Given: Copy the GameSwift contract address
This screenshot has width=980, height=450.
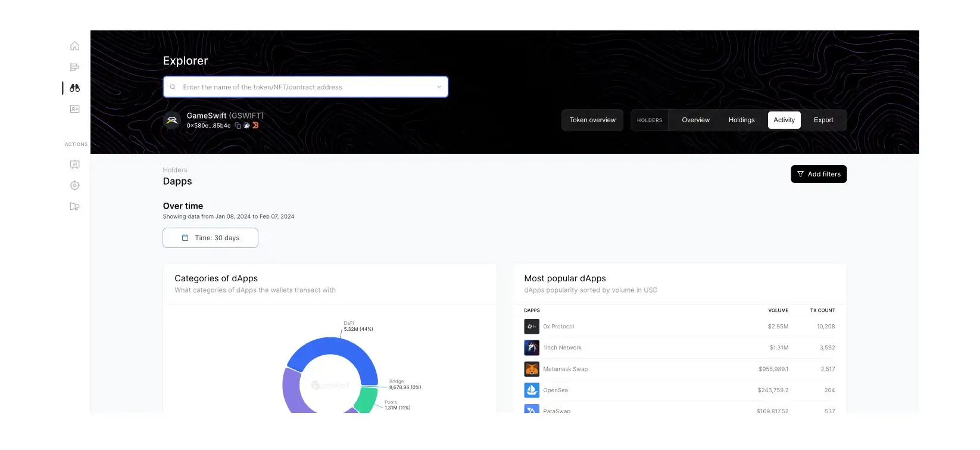Looking at the screenshot, I should coord(238,126).
